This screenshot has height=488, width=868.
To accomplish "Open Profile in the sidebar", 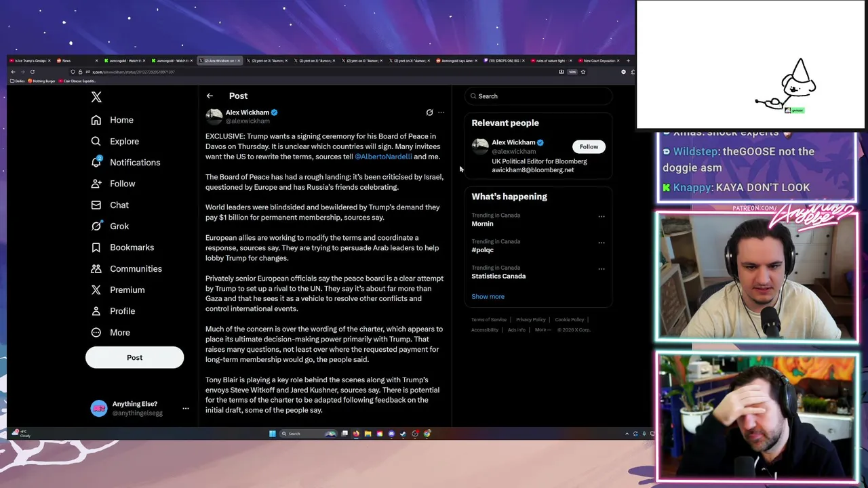I will [113, 311].
